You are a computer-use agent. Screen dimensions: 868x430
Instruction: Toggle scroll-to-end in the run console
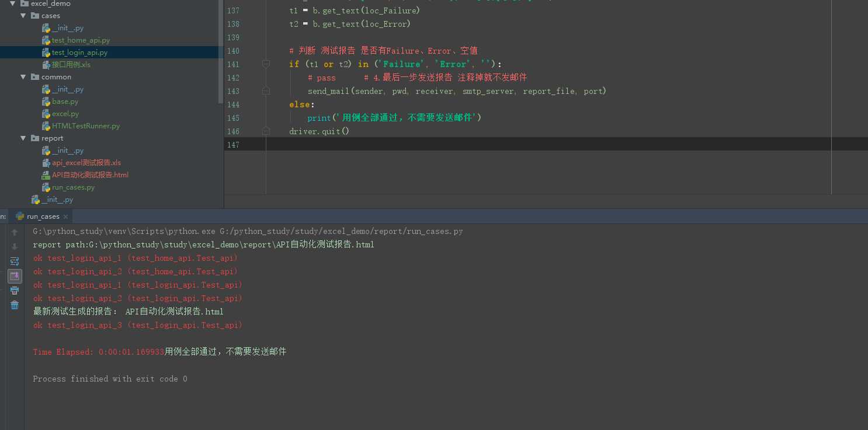pyautogui.click(x=15, y=276)
